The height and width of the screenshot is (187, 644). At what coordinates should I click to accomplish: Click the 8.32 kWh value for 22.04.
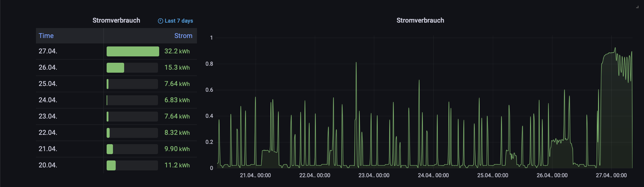coord(177,133)
